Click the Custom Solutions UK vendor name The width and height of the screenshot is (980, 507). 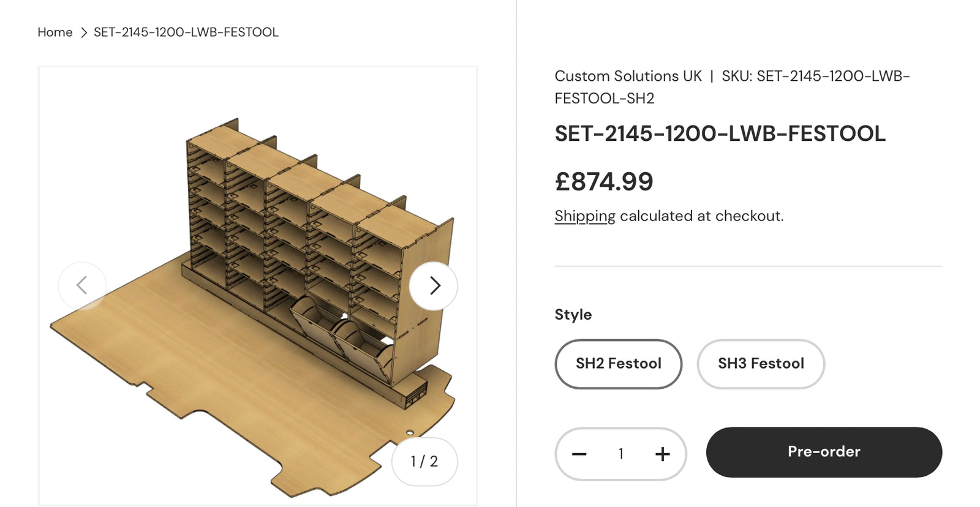628,76
